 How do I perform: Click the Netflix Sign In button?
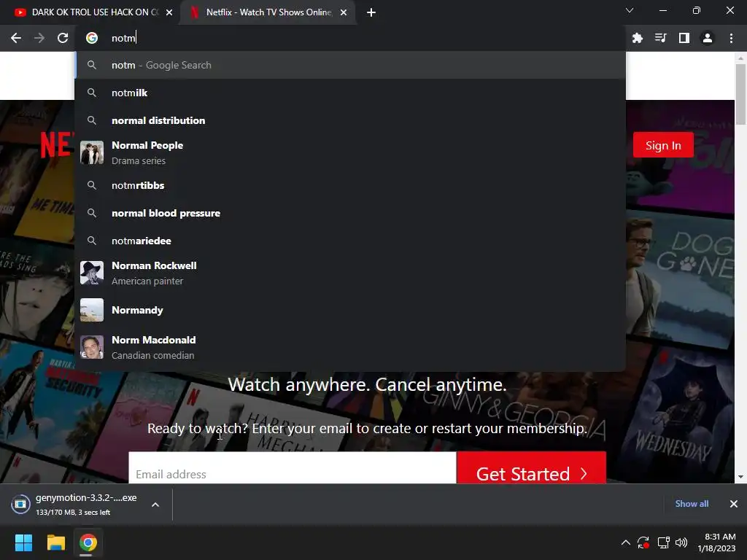coord(663,145)
